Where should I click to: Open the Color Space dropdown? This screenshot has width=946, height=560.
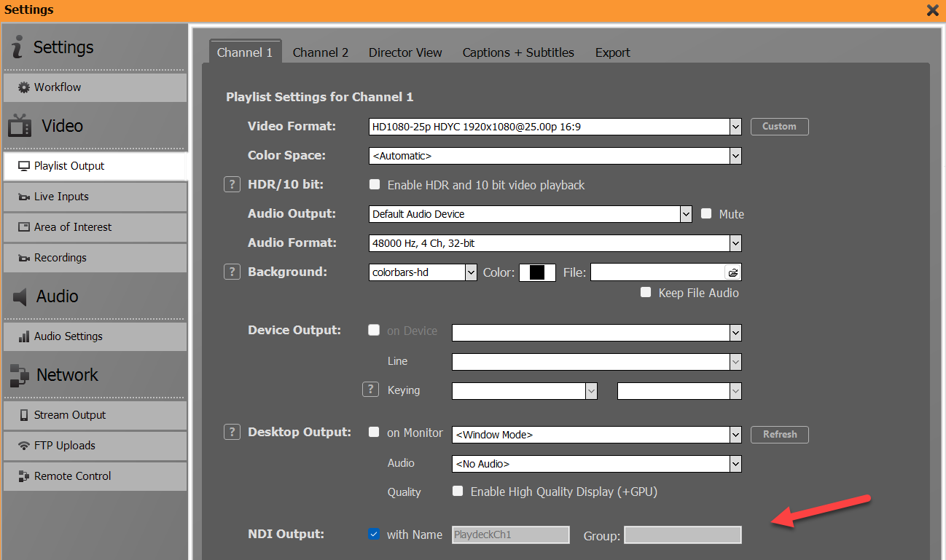coord(735,155)
